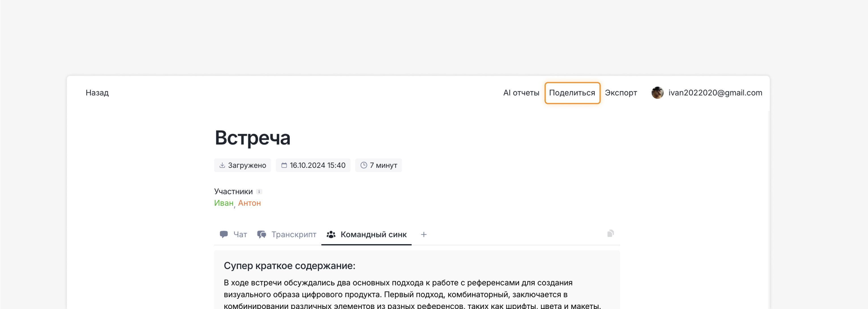Open the Экспорт menu

[x=621, y=93]
